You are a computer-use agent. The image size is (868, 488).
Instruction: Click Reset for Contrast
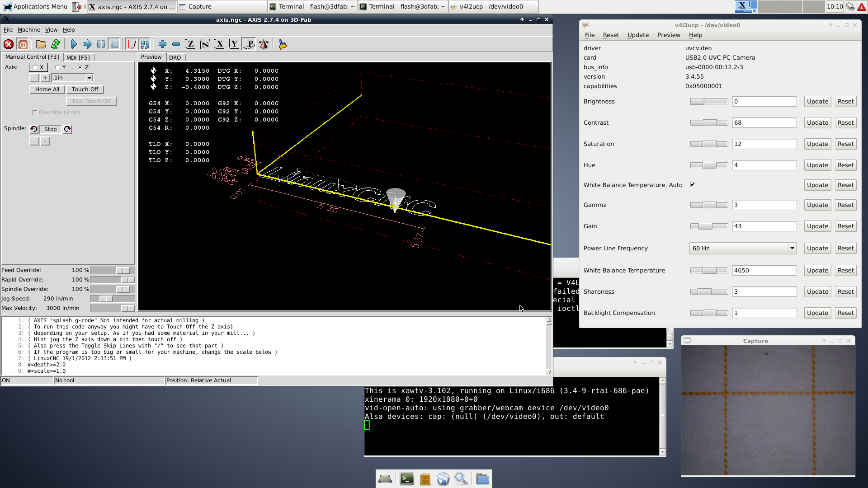[845, 123]
